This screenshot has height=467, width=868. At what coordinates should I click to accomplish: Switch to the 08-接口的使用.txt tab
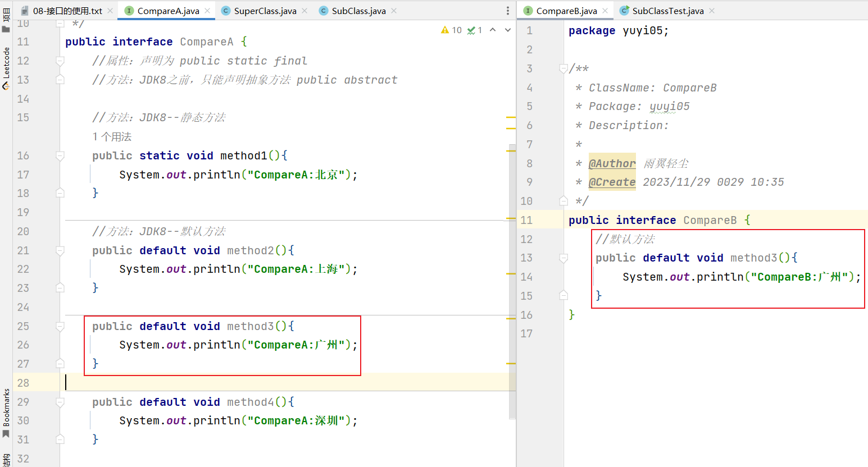click(x=67, y=11)
